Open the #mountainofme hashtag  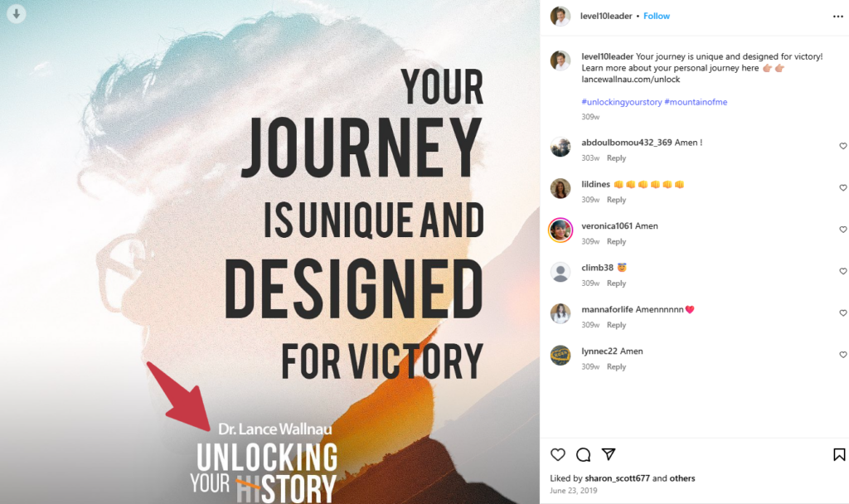tap(696, 102)
